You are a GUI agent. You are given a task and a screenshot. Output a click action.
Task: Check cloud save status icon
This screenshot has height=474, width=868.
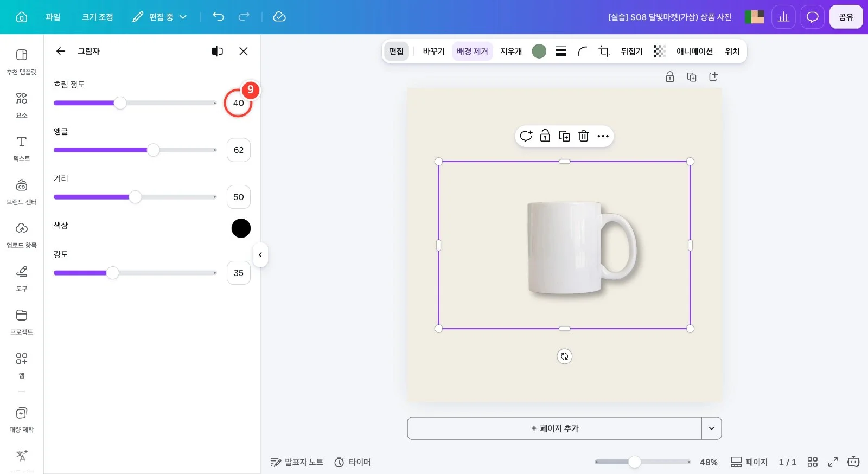click(279, 17)
